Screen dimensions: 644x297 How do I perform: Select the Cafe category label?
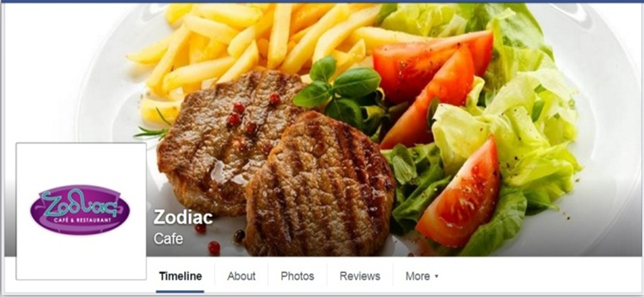[x=168, y=239]
